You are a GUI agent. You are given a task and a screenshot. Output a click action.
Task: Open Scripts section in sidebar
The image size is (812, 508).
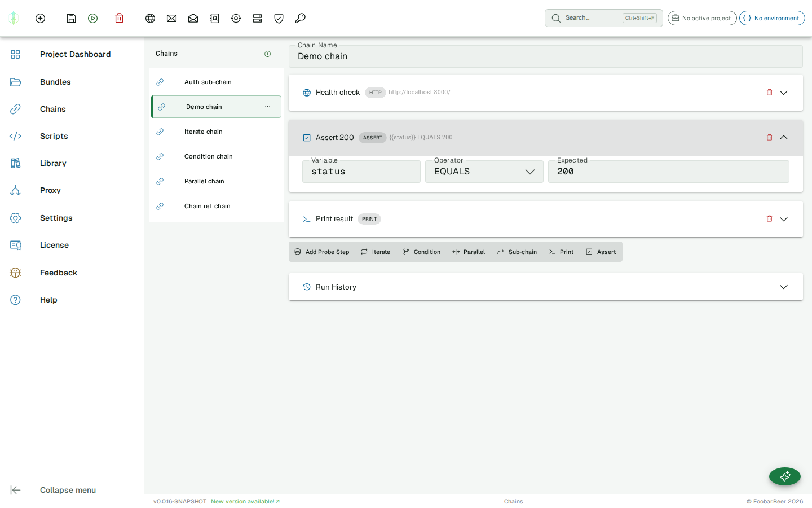pyautogui.click(x=72, y=136)
